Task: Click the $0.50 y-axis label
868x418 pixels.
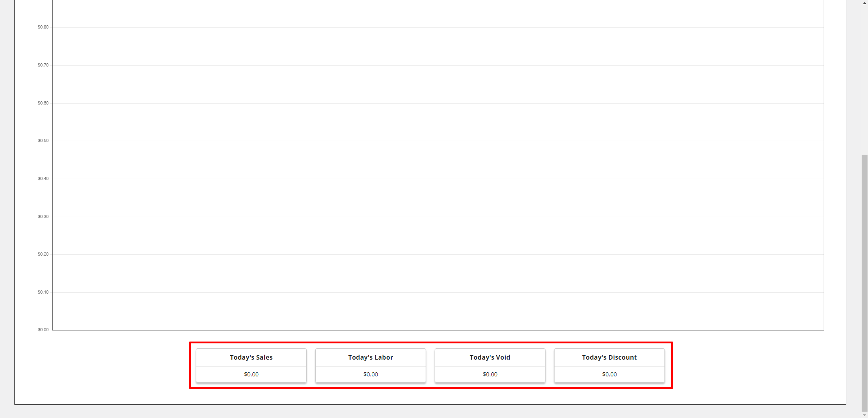Action: click(43, 141)
